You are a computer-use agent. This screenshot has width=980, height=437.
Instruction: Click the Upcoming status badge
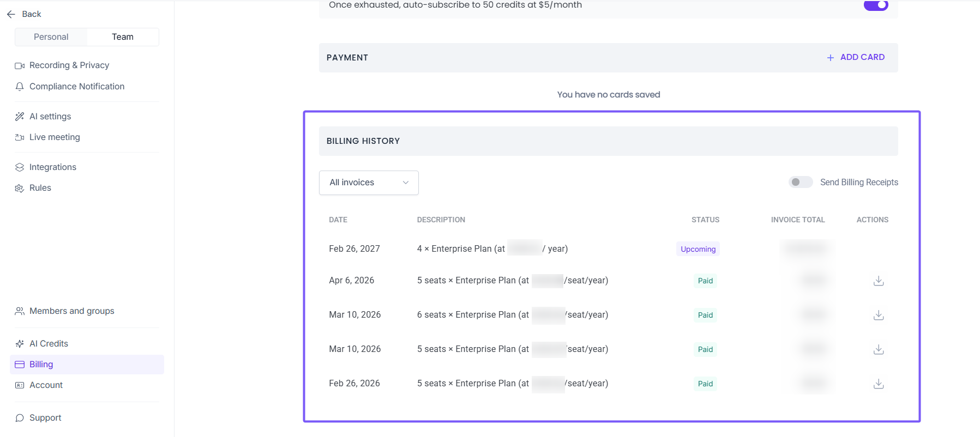pos(698,249)
